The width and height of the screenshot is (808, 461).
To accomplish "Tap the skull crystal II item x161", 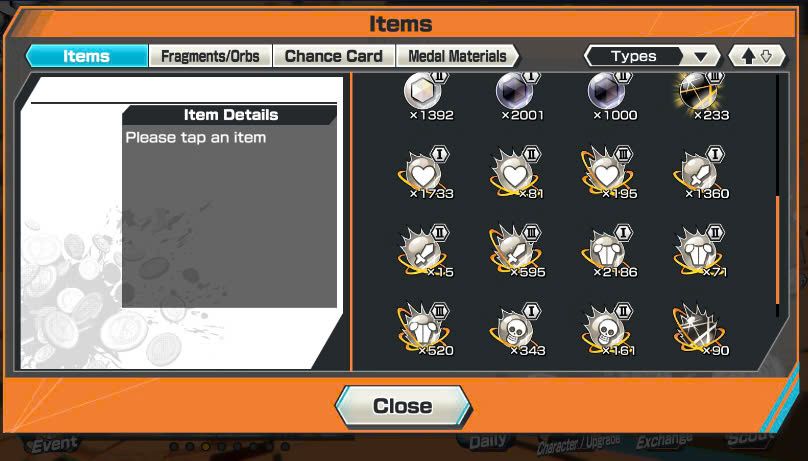I will [x=608, y=331].
